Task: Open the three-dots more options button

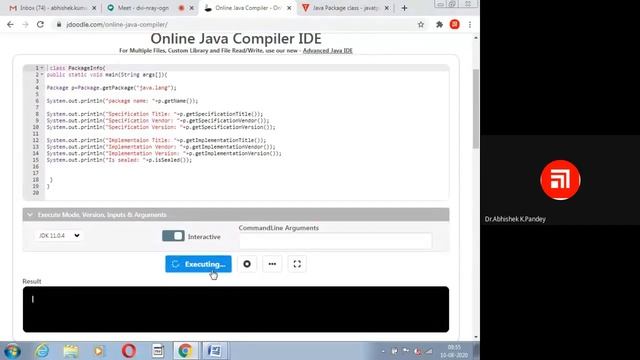Action: pos(272,264)
